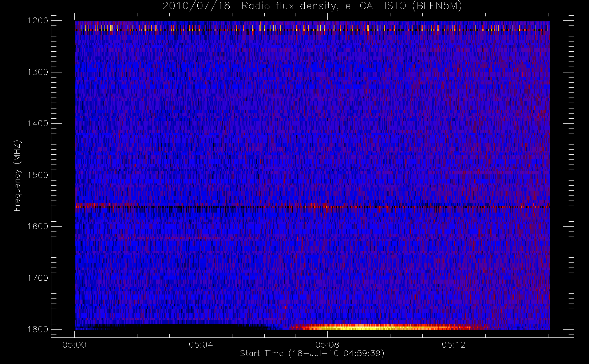Image resolution: width=589 pixels, height=364 pixels.
Task: Select the 1500 frequency axis label
Action: [x=38, y=175]
